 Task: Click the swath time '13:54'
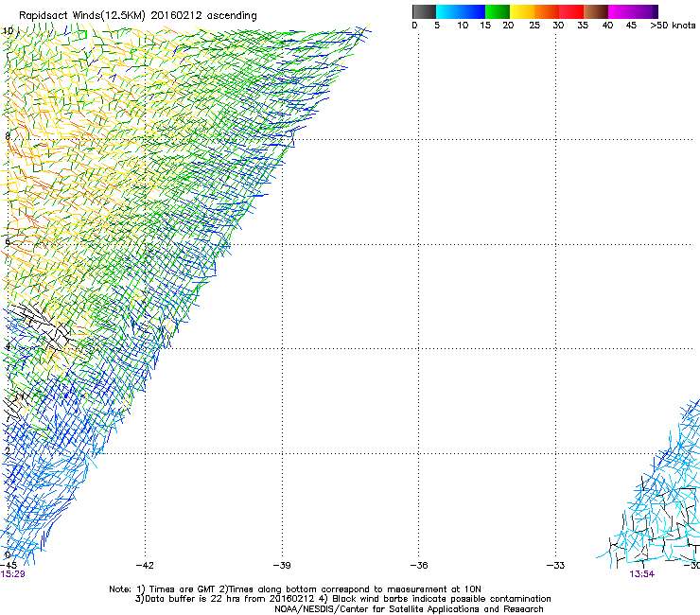pos(641,574)
